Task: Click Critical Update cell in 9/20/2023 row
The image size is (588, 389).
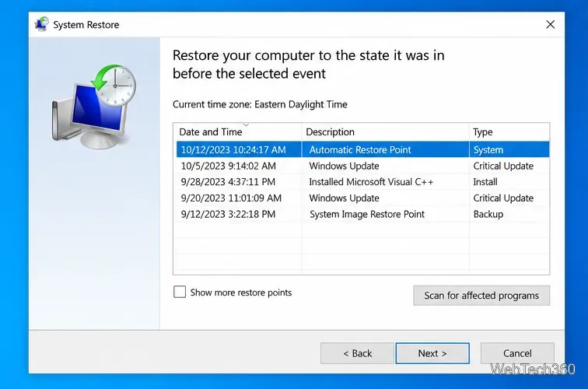Action: tap(503, 198)
